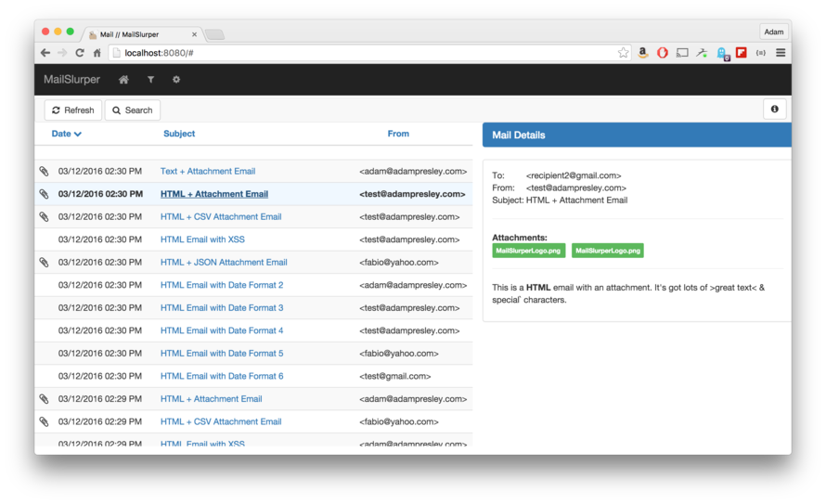Click the Refresh button
The image size is (826, 504).
click(73, 110)
